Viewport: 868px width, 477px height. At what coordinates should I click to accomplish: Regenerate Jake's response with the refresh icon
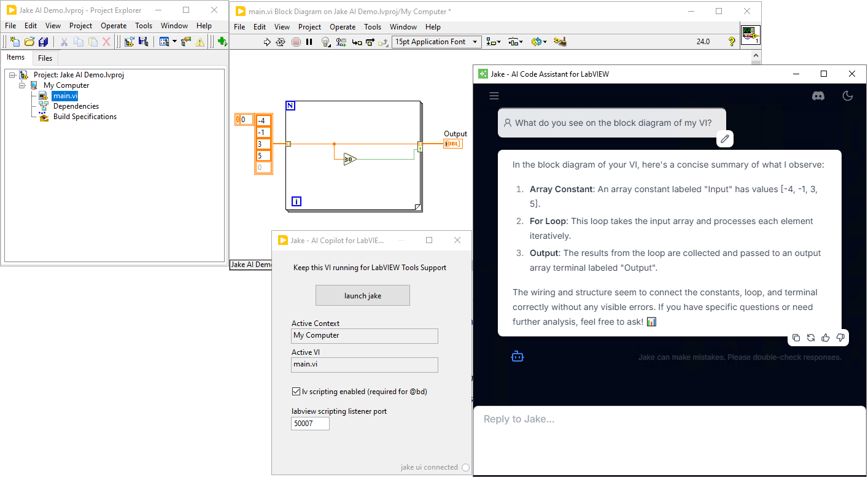pyautogui.click(x=811, y=338)
